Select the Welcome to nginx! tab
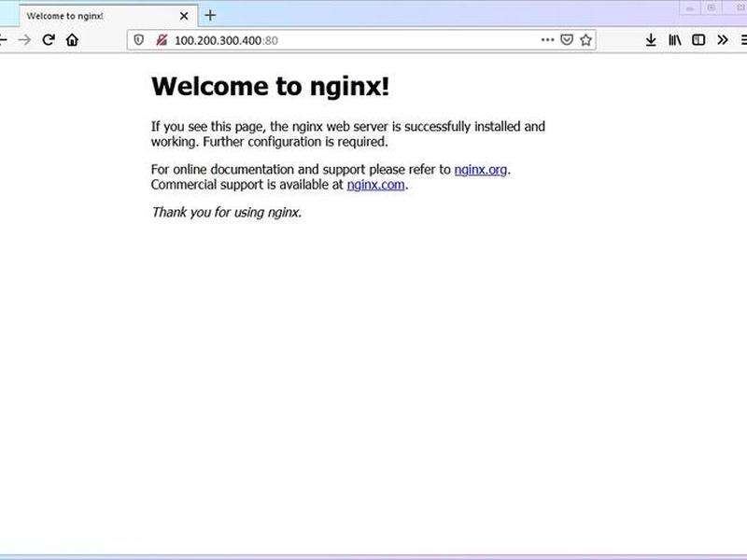 [x=108, y=16]
